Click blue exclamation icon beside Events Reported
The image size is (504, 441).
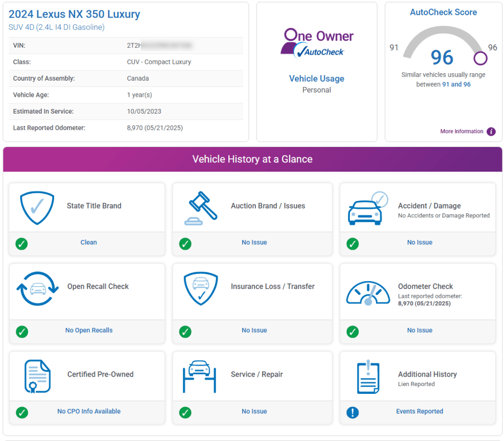pos(352,412)
